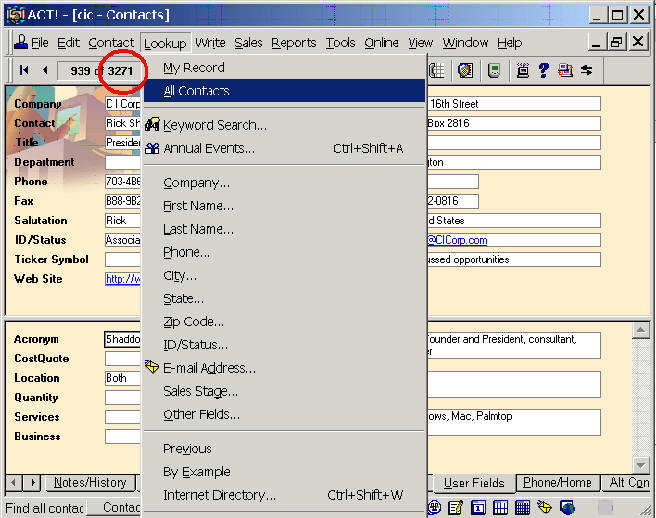This screenshot has width=656, height=518.
Task: Open the CICorp.com email link
Action: (457, 240)
